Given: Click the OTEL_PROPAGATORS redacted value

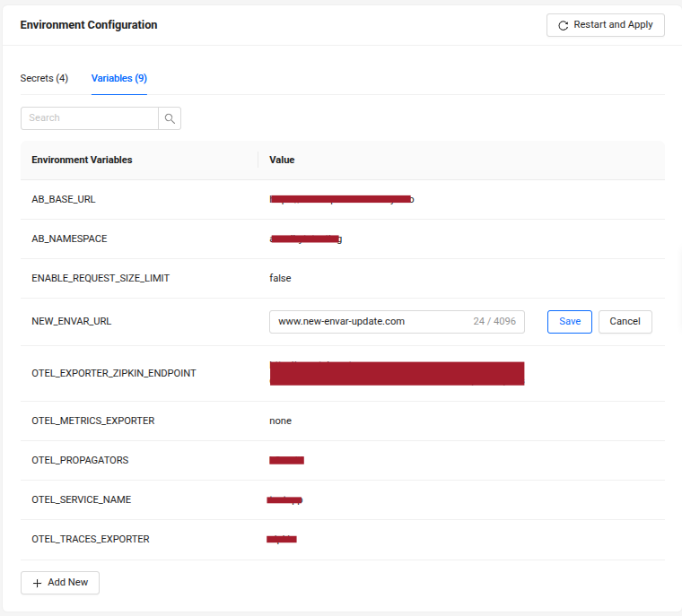Looking at the screenshot, I should (x=286, y=460).
